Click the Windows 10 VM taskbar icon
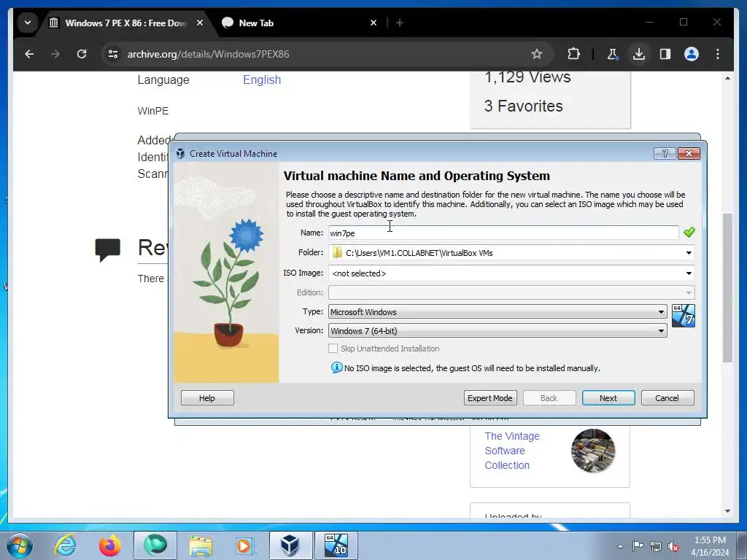Screen dimensions: 747x560 point(336,545)
